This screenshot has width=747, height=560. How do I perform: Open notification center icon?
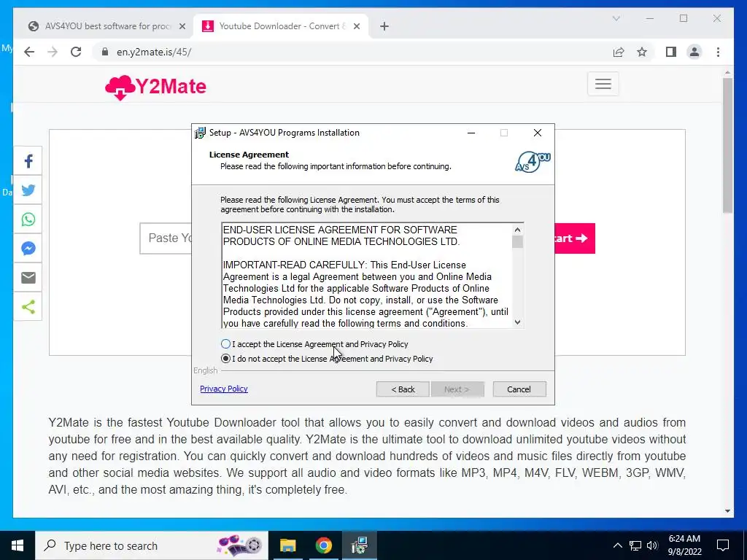723,545
